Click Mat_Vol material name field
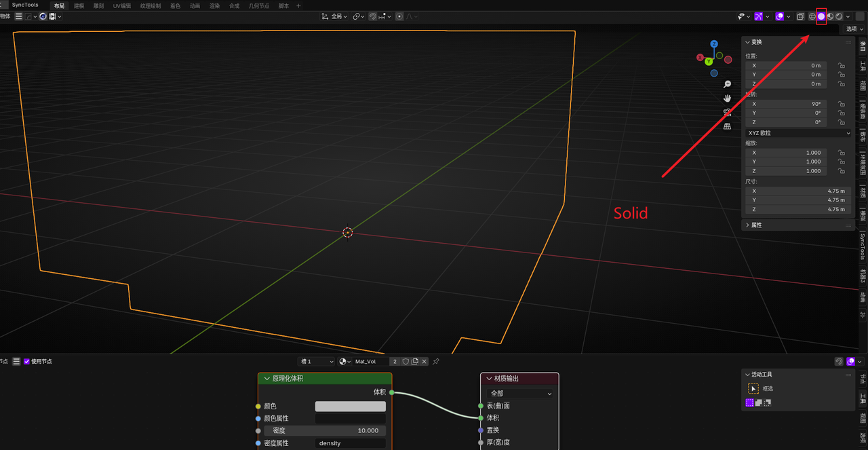868x450 pixels. [x=371, y=362]
